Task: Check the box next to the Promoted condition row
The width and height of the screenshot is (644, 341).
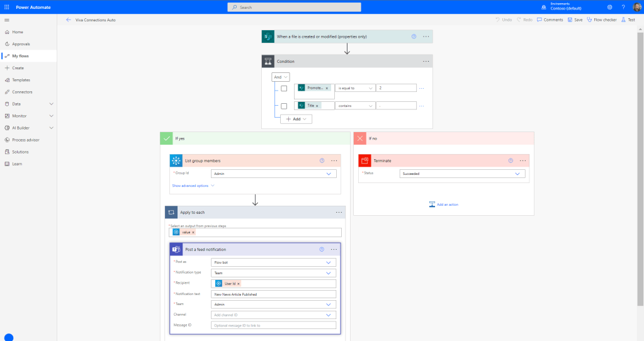Action: tap(284, 88)
